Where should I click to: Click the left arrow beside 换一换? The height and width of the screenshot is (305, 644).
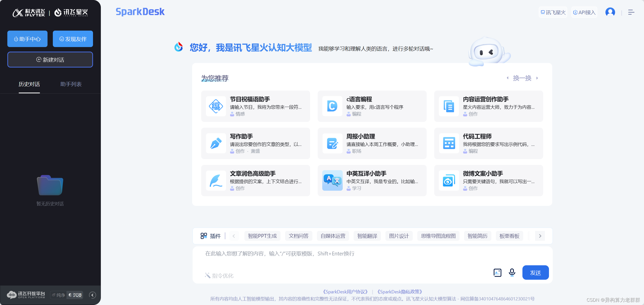click(x=508, y=78)
